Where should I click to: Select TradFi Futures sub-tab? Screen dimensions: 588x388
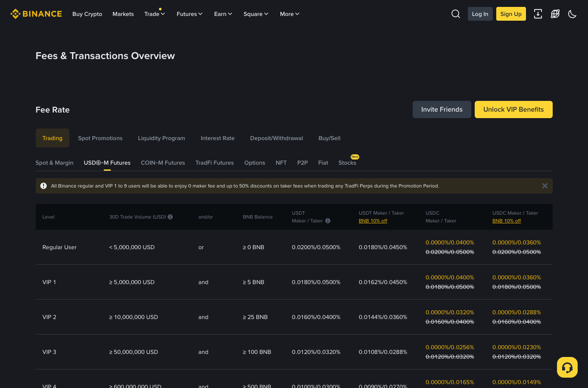[215, 163]
